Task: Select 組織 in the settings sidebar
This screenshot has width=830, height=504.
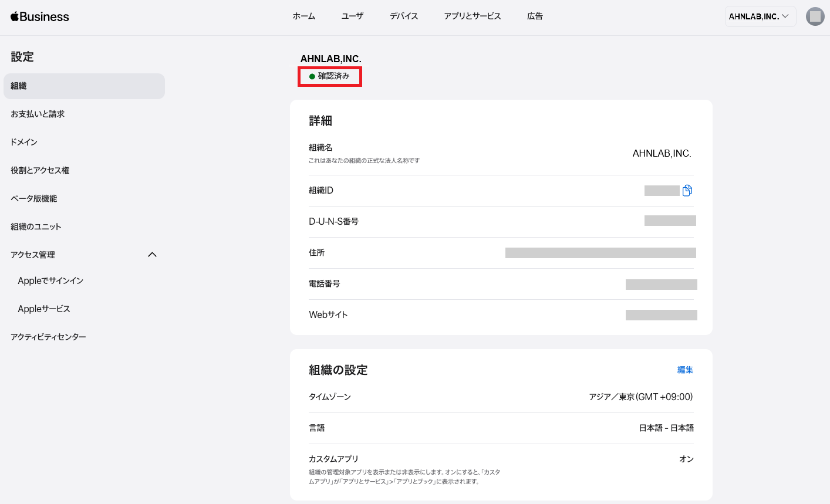Action: (84, 86)
